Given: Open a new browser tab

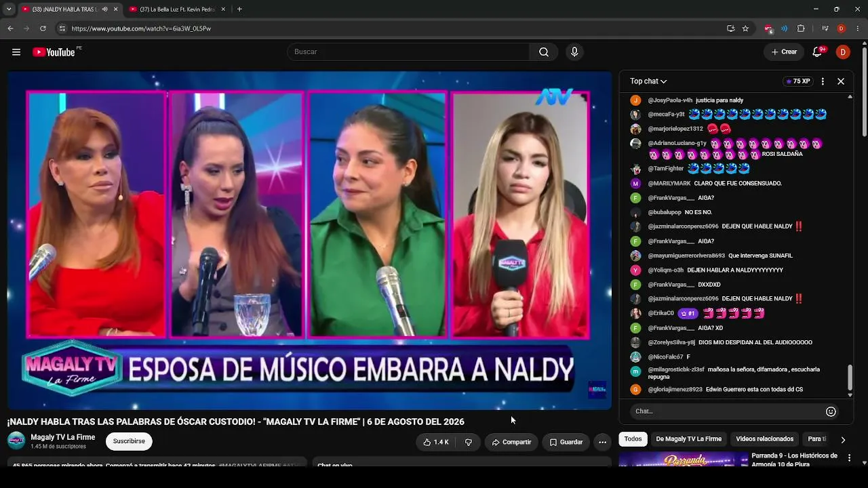Looking at the screenshot, I should pyautogui.click(x=239, y=9).
